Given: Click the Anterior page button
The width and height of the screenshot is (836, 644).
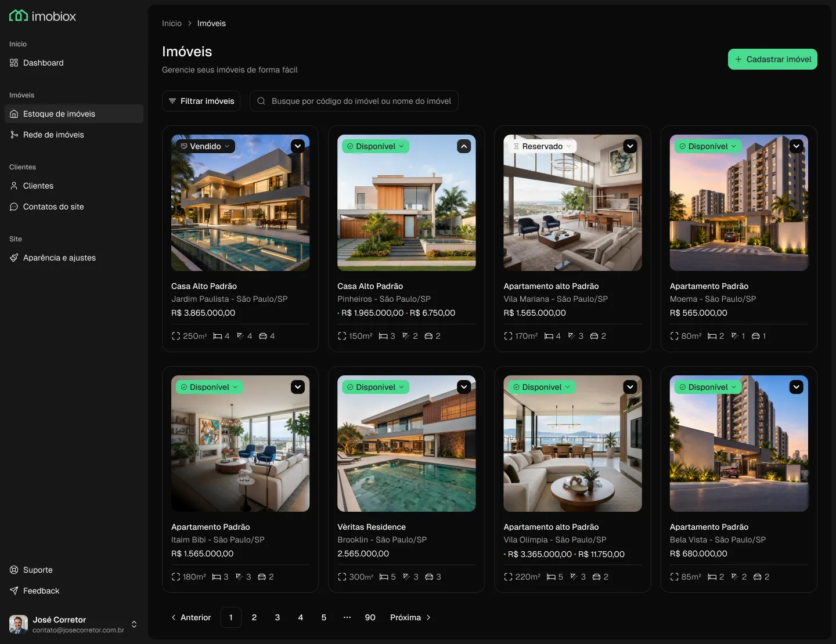Looking at the screenshot, I should pyautogui.click(x=191, y=617).
